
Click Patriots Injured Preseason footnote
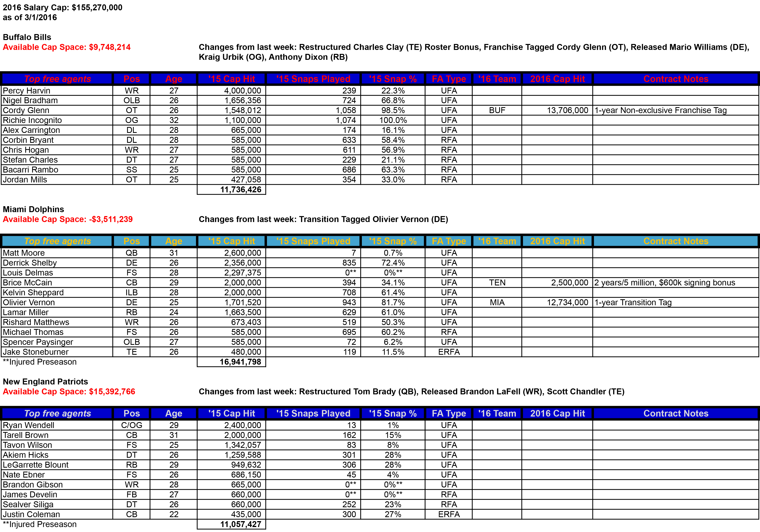pyautogui.click(x=39, y=525)
